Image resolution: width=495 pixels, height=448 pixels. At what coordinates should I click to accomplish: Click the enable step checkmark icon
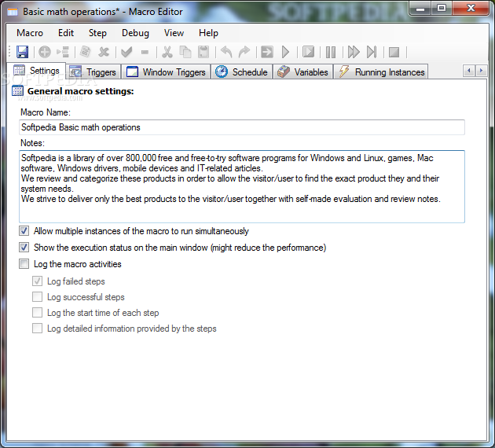click(126, 52)
